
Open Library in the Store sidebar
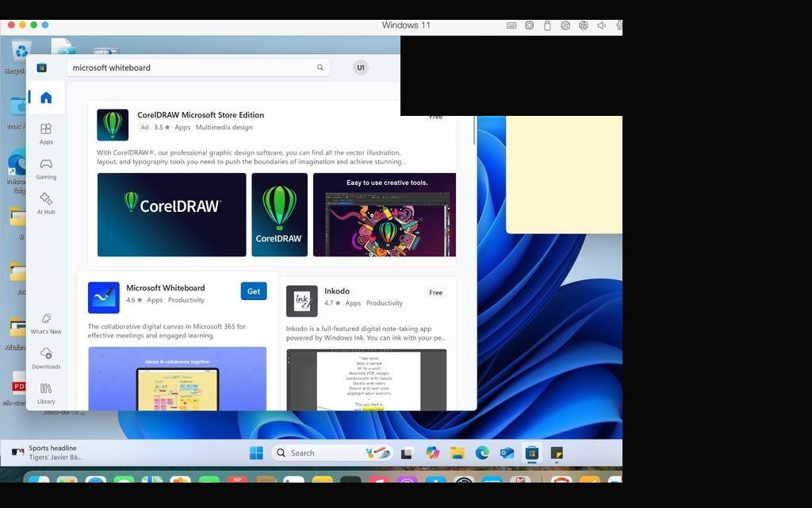pyautogui.click(x=45, y=394)
